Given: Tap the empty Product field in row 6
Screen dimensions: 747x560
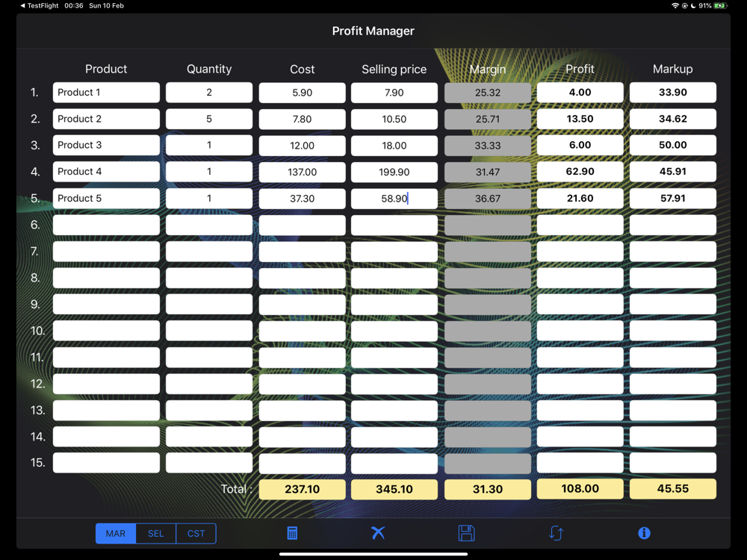Looking at the screenshot, I should click(106, 225).
